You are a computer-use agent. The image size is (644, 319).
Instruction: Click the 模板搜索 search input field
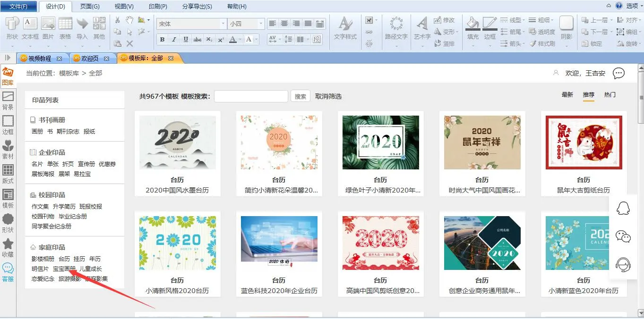pyautogui.click(x=251, y=96)
